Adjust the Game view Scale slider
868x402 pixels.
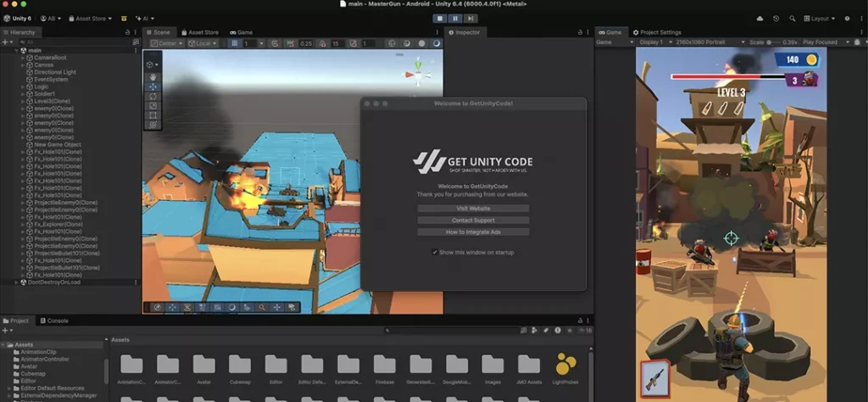coord(774,42)
